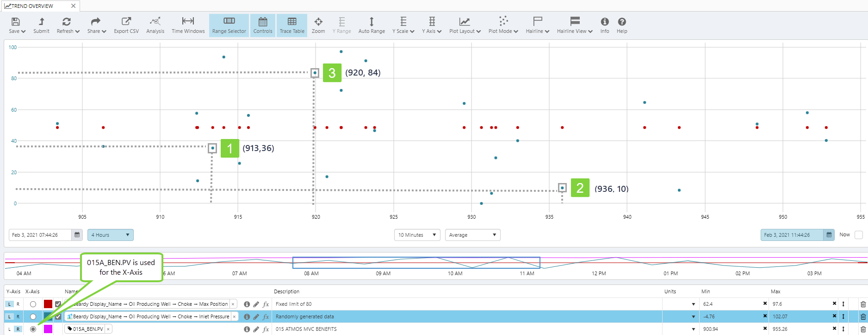Remove the 015A_BEN.PV tag from its trace
868x335 pixels.
pyautogui.click(x=108, y=329)
